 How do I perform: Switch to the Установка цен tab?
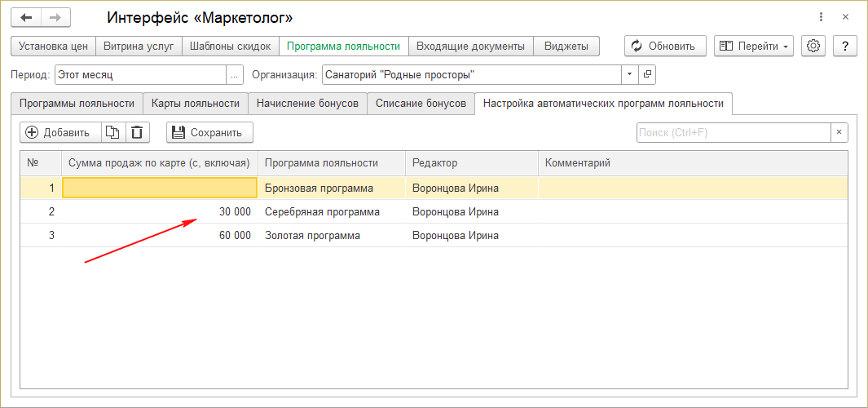point(54,47)
